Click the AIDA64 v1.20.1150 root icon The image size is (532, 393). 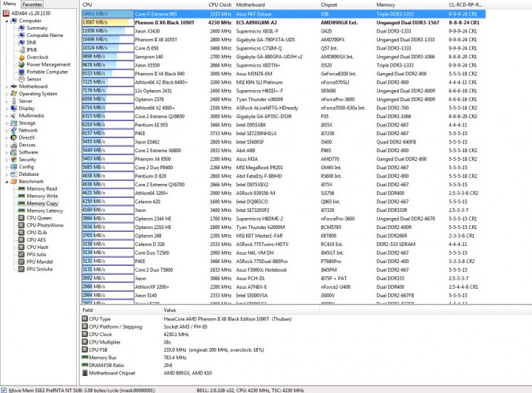6,13
